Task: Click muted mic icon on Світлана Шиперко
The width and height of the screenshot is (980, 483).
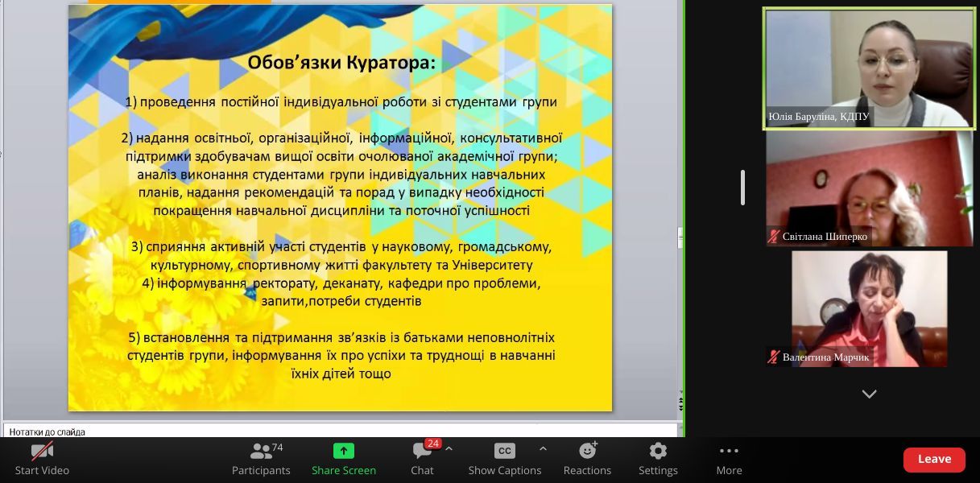Action: 774,237
